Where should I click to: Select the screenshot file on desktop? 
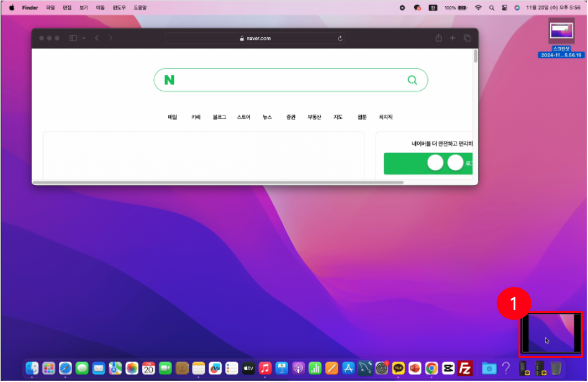click(x=561, y=39)
